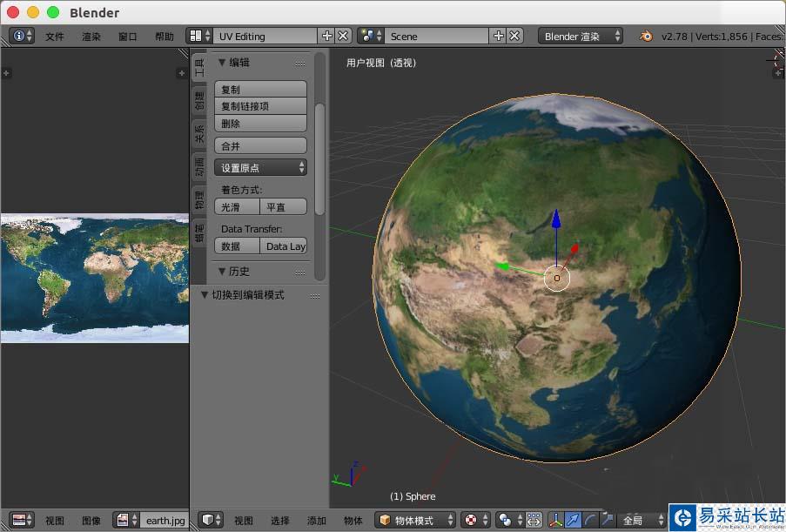
Task: Click the 合并 button
Action: [x=261, y=145]
